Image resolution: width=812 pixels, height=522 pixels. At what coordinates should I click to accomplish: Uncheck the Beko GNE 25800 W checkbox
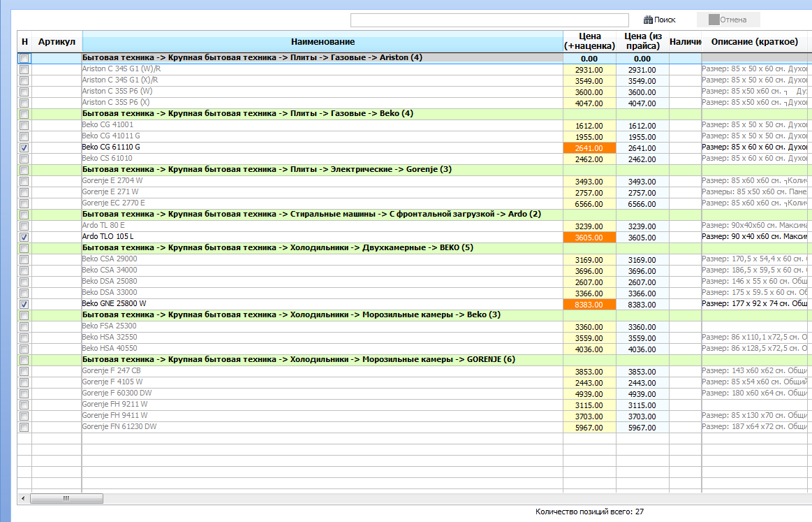click(x=24, y=304)
